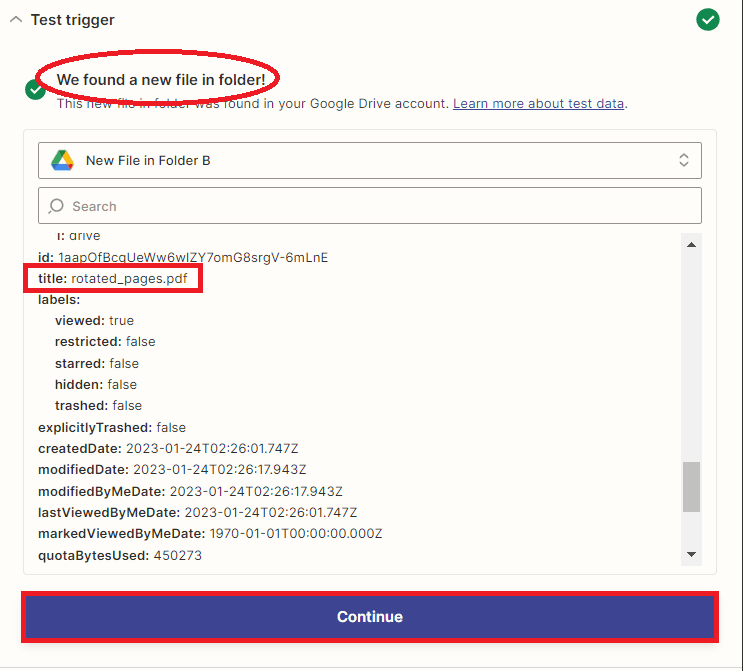Click the We found a new file heading
The width and height of the screenshot is (743, 671).
160,78
